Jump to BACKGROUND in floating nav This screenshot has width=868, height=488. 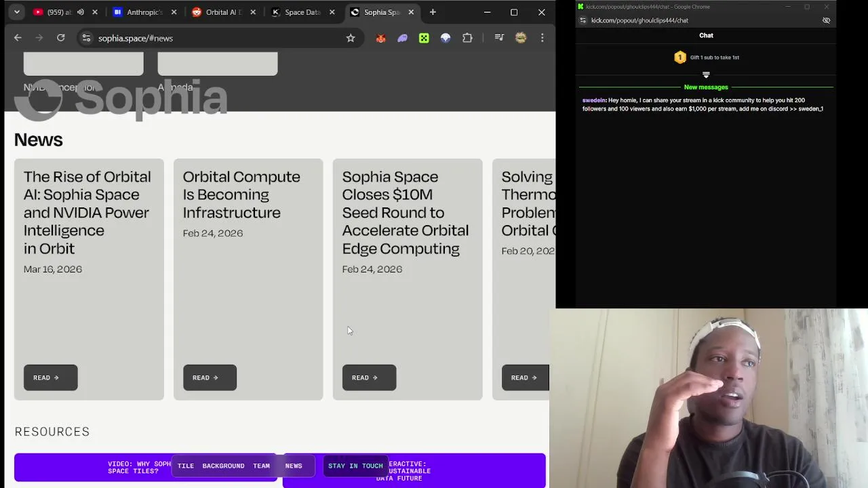click(x=223, y=466)
